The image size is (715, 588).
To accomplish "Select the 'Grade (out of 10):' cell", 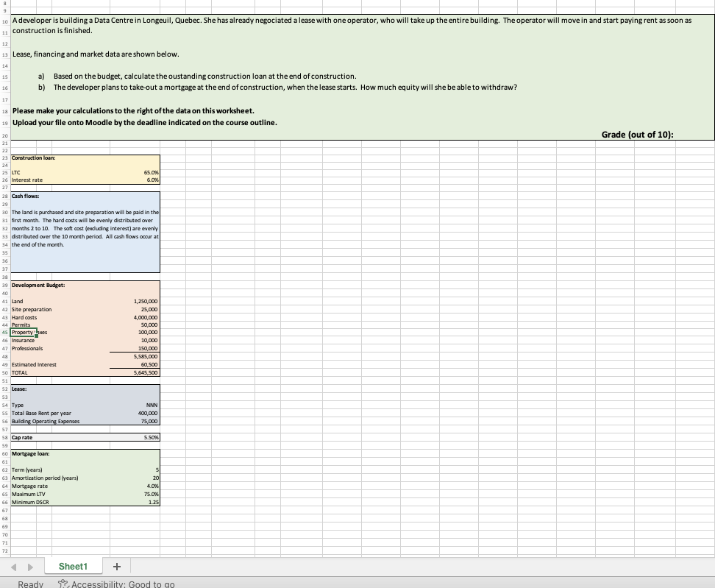I will [637, 134].
